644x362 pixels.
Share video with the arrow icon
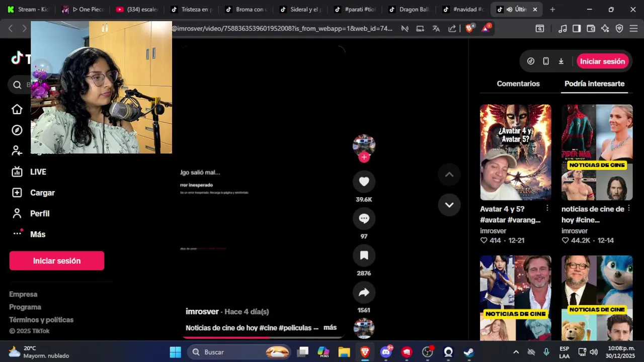(364, 293)
